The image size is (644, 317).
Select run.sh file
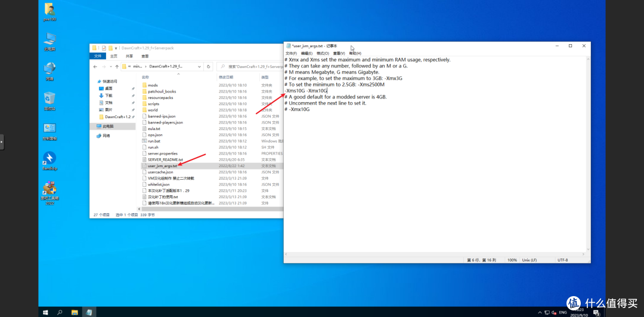click(153, 147)
